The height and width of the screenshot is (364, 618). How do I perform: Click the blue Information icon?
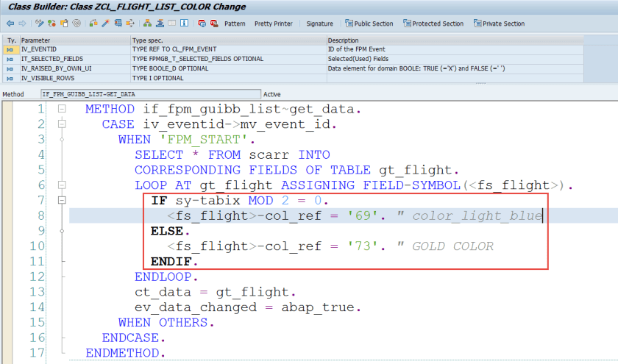point(184,24)
